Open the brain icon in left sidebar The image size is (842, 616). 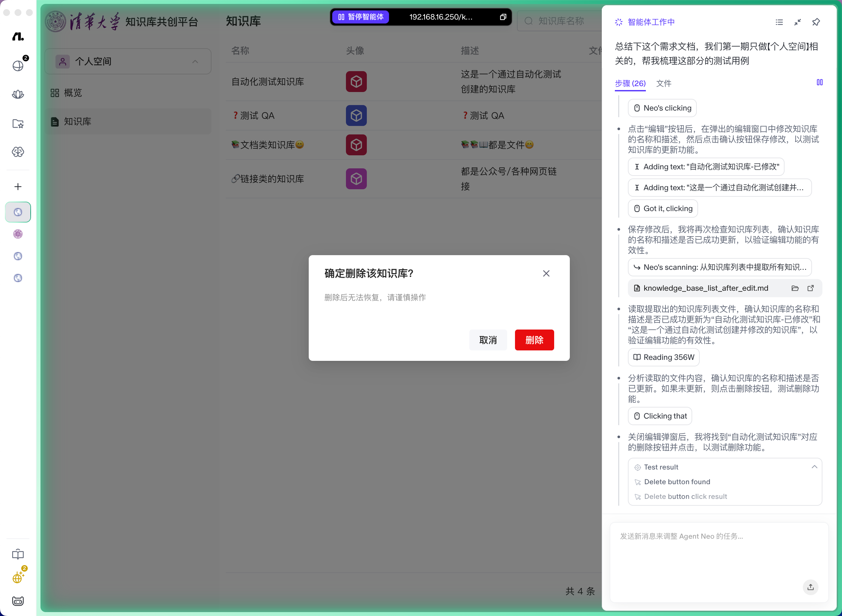[x=18, y=152]
